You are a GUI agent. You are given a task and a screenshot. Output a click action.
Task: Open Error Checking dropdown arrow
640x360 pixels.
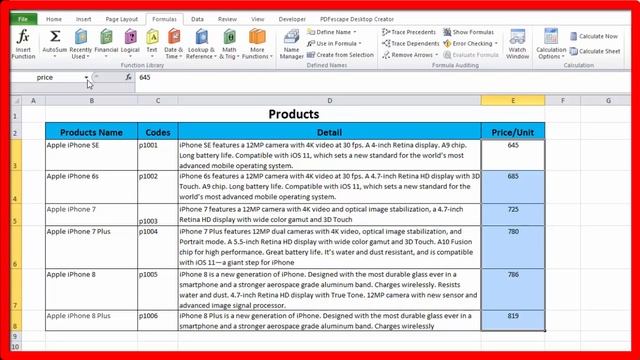pyautogui.click(x=496, y=43)
